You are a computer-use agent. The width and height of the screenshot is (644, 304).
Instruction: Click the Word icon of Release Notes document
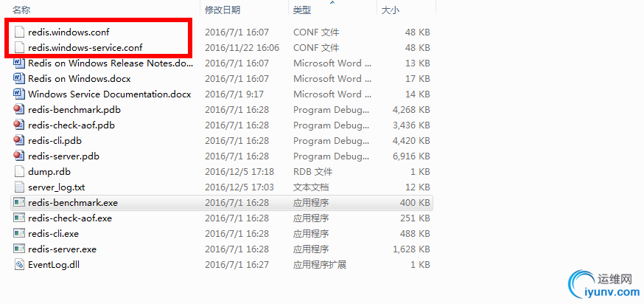[x=19, y=63]
